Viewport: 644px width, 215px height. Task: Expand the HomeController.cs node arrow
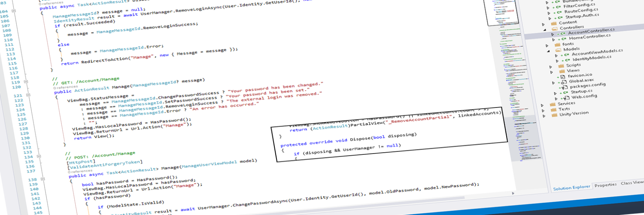(x=554, y=40)
